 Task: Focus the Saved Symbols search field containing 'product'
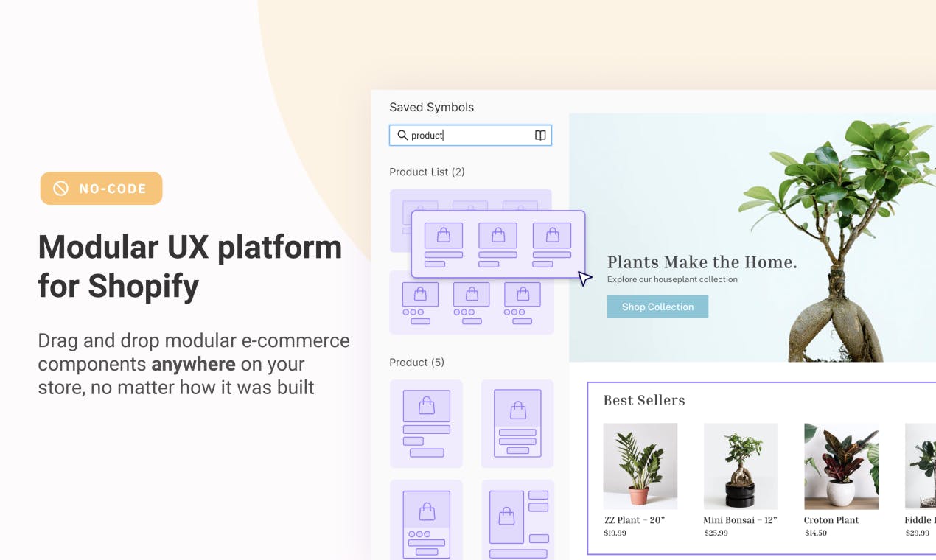[x=470, y=135]
